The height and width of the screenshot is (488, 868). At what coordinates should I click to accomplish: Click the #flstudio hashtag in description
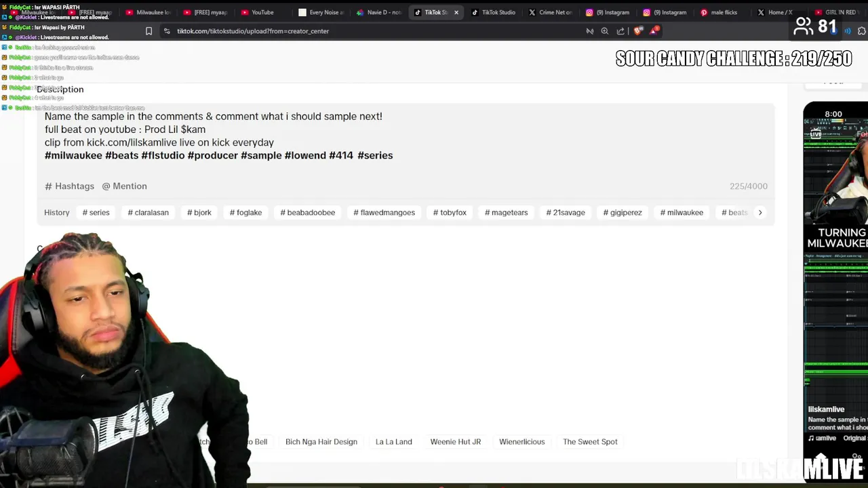coord(163,155)
